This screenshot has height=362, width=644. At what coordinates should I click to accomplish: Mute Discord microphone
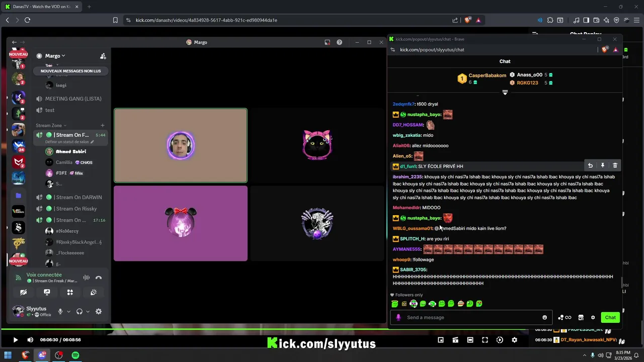pyautogui.click(x=60, y=312)
